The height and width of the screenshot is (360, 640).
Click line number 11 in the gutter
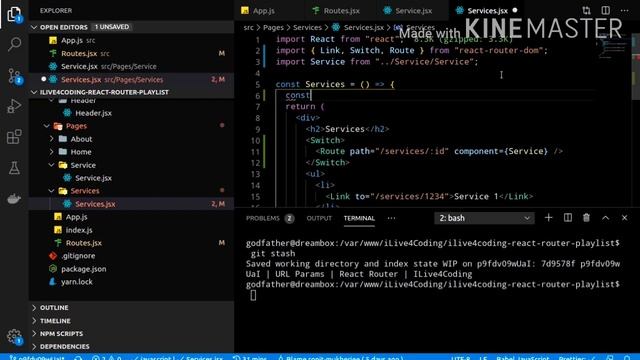pos(255,151)
